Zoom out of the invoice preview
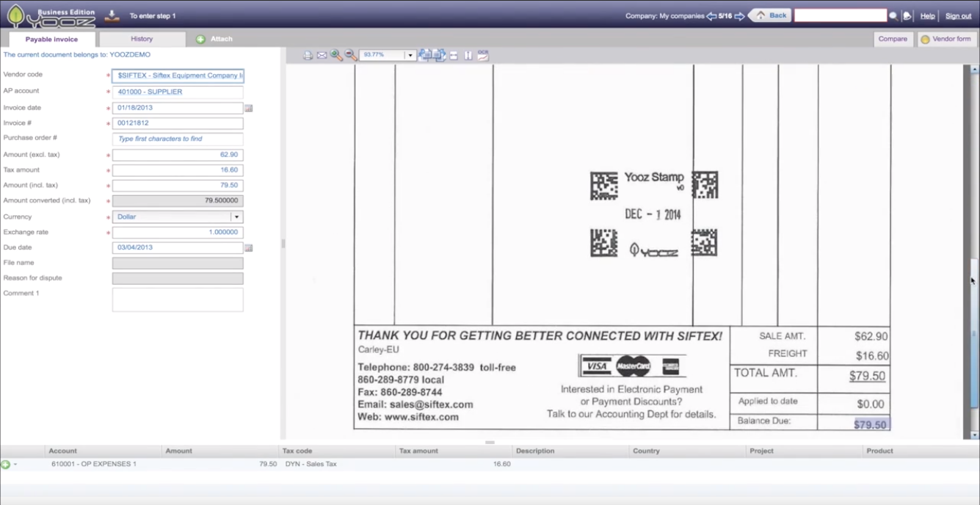Viewport: 980px width, 505px height. (351, 55)
